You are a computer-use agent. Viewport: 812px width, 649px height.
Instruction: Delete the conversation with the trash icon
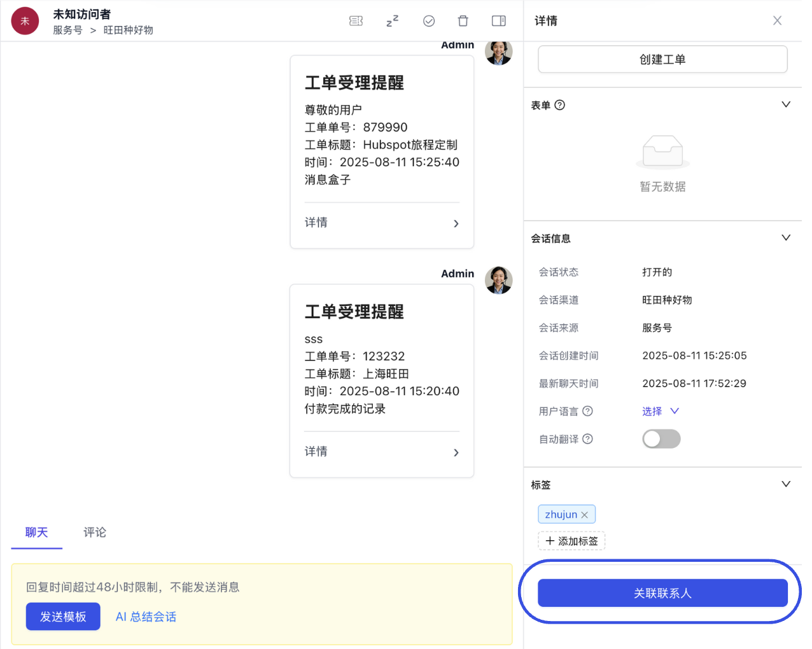(463, 20)
